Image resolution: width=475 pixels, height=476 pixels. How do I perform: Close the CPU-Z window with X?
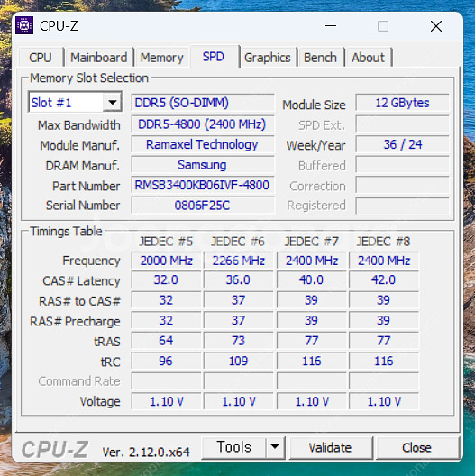436,26
